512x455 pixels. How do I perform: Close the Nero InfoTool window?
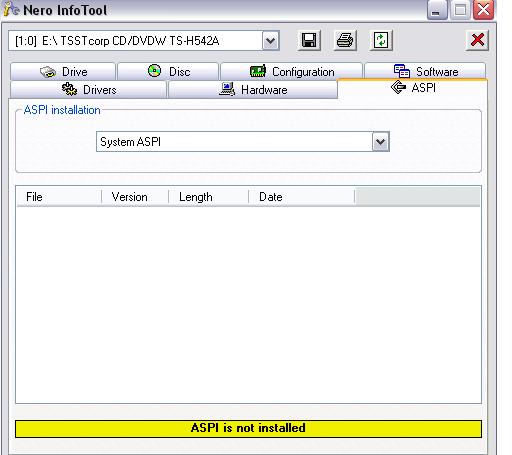[483, 10]
